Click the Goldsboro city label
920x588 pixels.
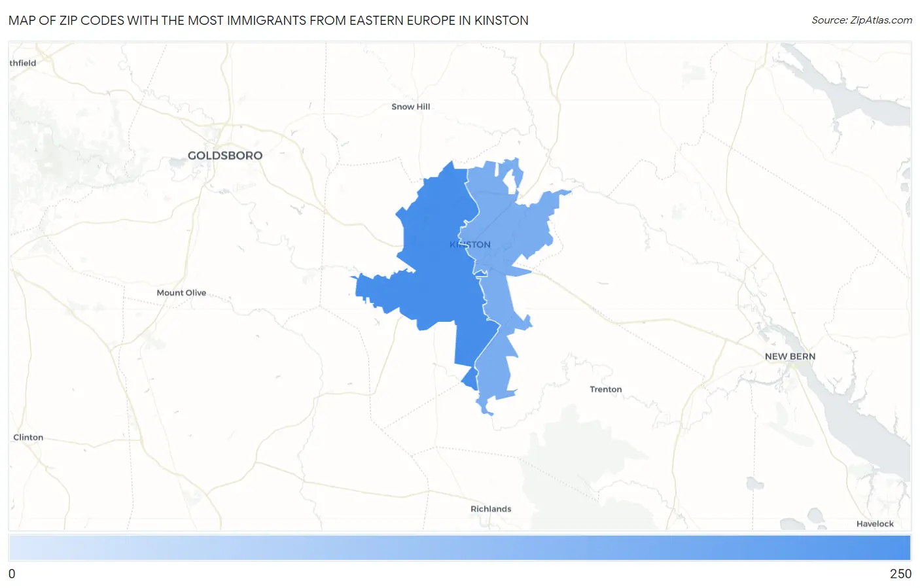[225, 156]
